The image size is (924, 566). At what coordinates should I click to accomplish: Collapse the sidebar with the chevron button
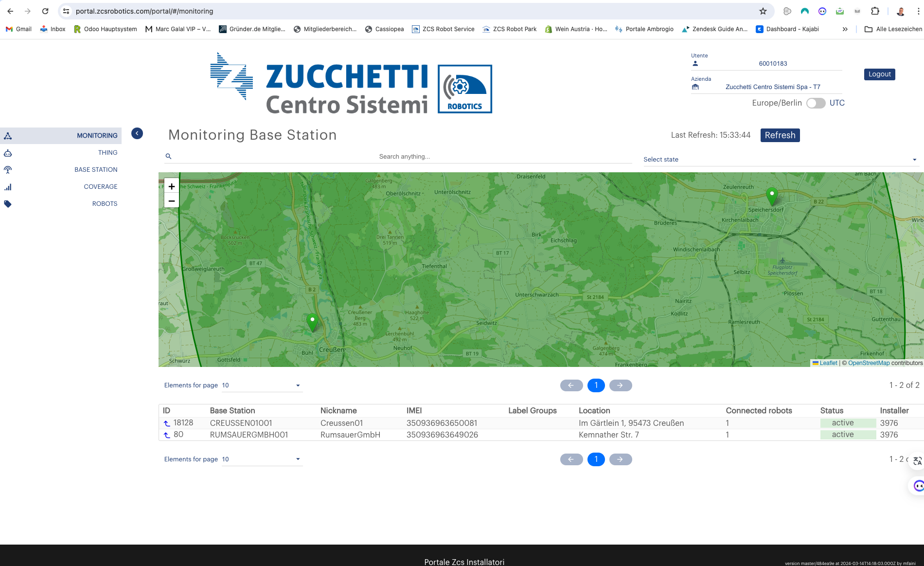(137, 133)
